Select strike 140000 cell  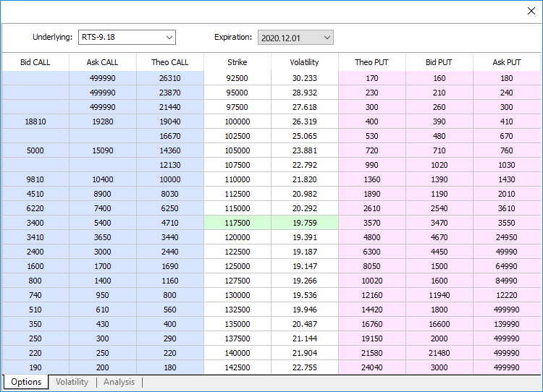(x=237, y=353)
